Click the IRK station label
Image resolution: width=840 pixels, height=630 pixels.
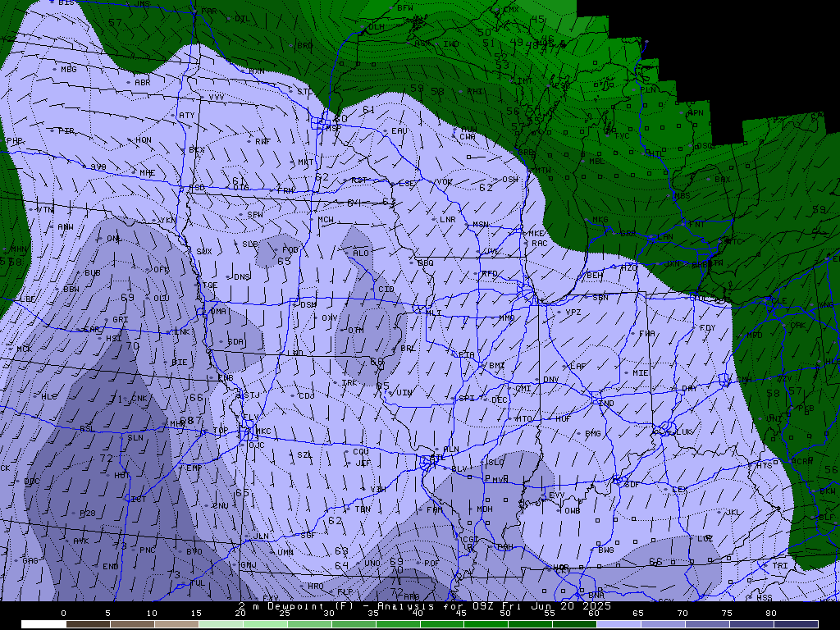pos(349,383)
